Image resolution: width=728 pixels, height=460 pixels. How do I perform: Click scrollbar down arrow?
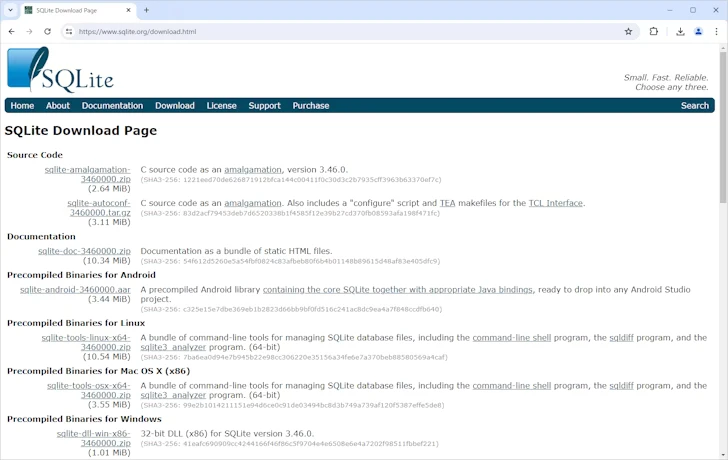click(x=723, y=455)
